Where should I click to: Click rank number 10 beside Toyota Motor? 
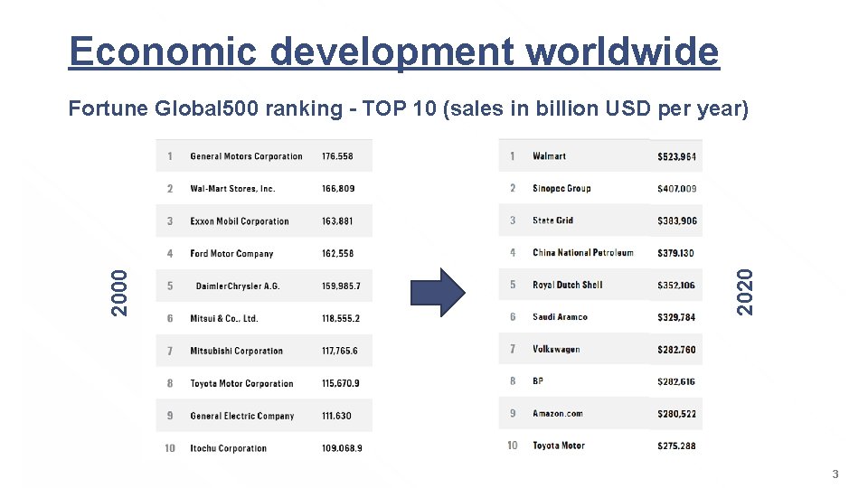pos(513,446)
